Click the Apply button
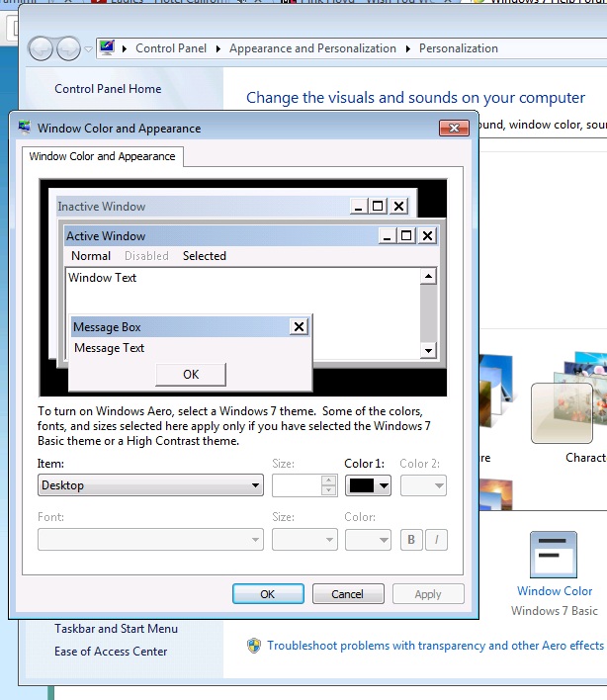 point(428,594)
